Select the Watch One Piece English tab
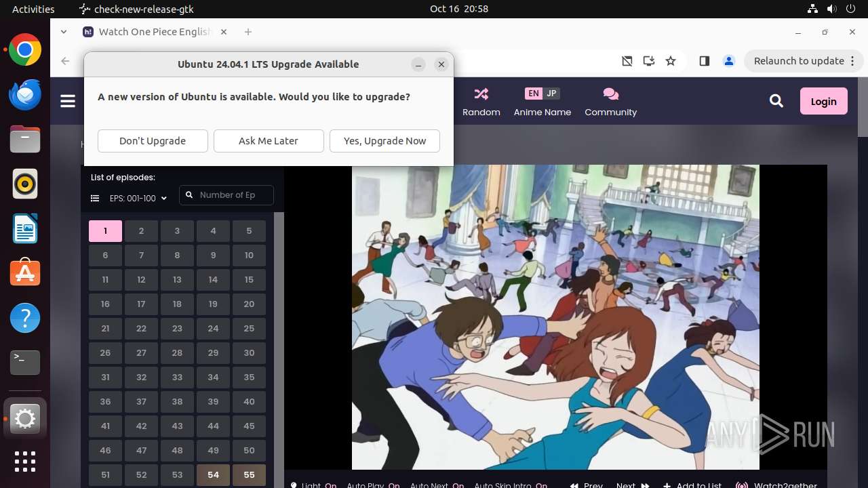 (x=155, y=32)
